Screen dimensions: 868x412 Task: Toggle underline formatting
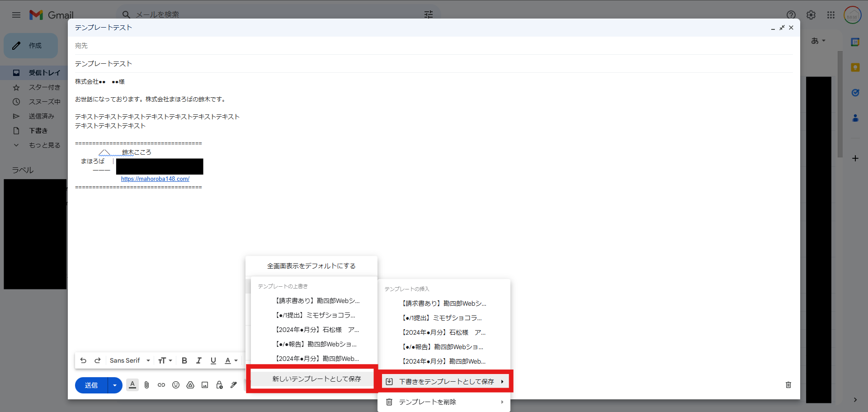click(213, 360)
